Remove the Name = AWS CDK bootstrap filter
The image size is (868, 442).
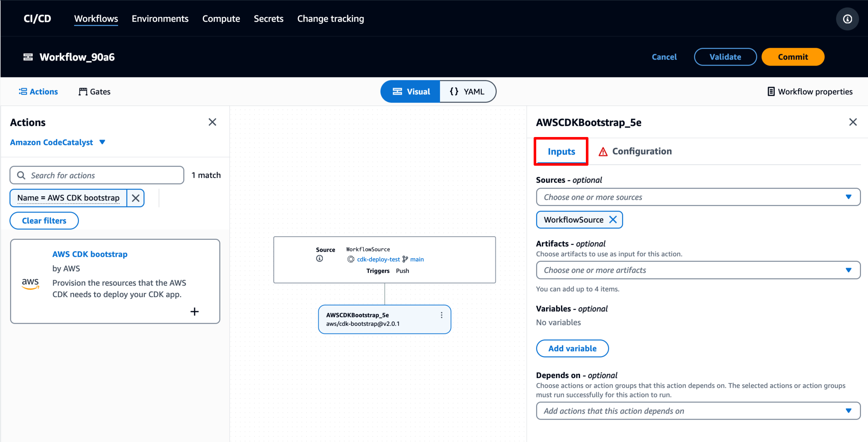pos(135,198)
